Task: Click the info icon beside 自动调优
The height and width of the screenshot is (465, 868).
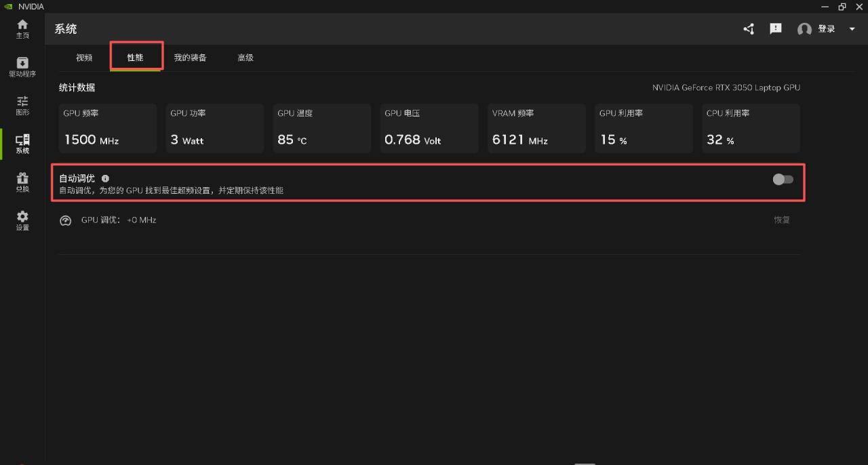Action: [105, 178]
